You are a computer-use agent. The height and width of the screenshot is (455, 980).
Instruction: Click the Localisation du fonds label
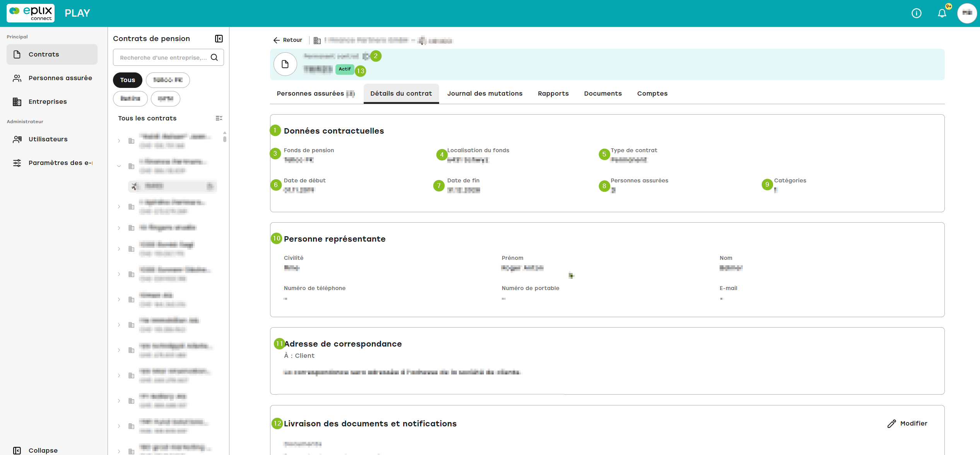[478, 150]
